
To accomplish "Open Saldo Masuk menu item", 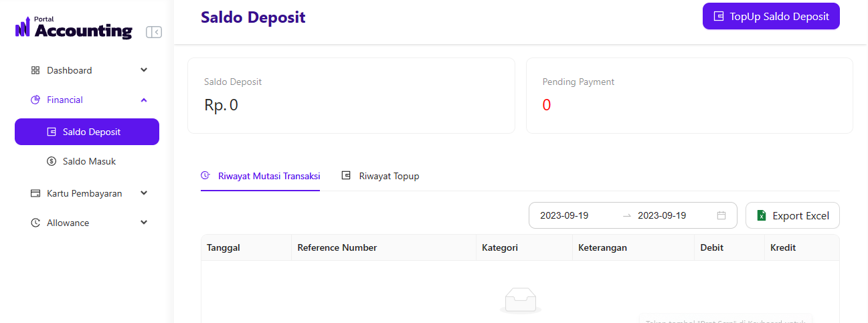I will pyautogui.click(x=89, y=161).
